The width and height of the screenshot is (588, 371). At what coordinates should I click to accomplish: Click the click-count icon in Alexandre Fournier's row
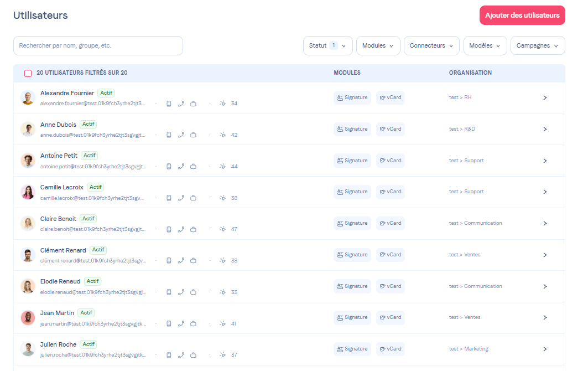tap(222, 103)
